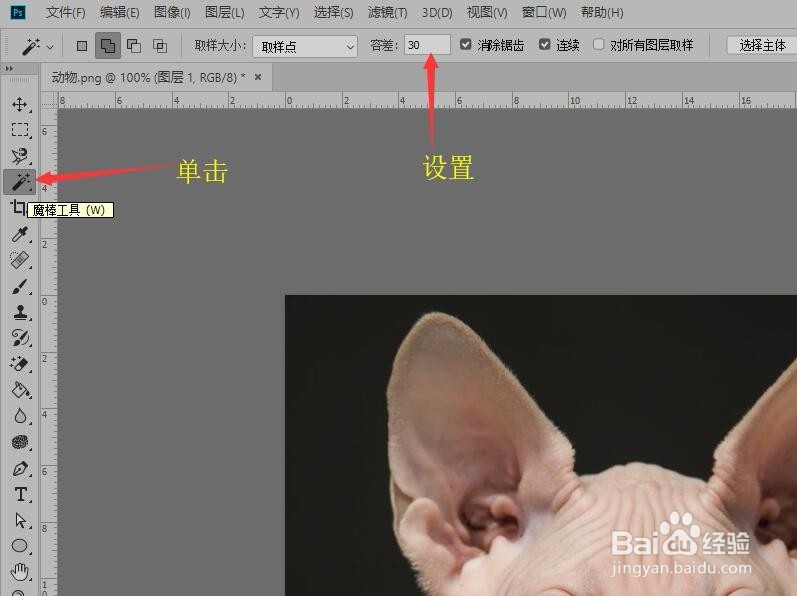Click the ruler origin corner box

pyautogui.click(x=49, y=100)
